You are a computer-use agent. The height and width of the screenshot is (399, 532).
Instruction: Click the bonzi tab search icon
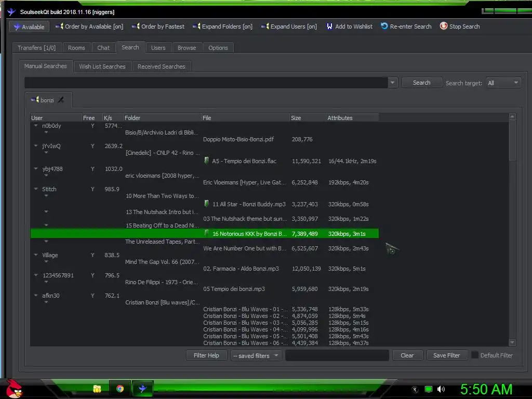[35, 100]
